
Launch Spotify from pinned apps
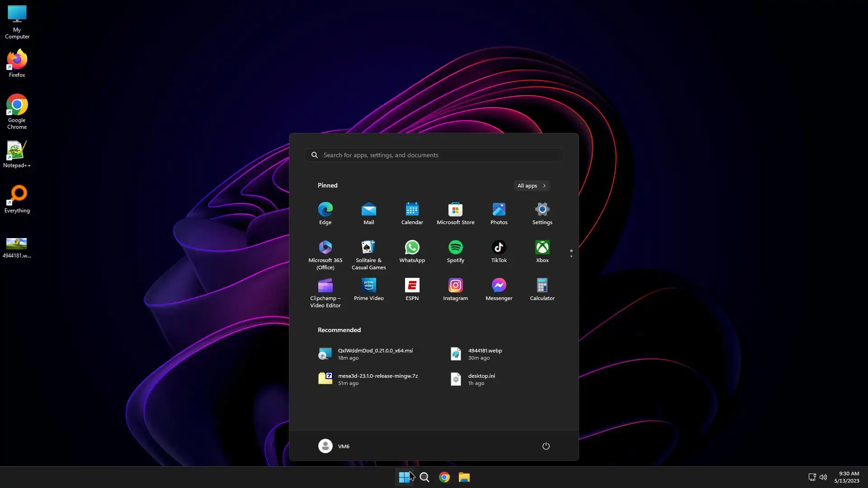pos(455,251)
